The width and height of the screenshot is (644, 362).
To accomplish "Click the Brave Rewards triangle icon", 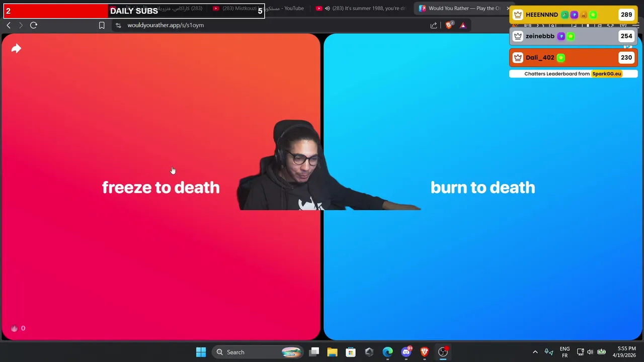I will coord(463,25).
